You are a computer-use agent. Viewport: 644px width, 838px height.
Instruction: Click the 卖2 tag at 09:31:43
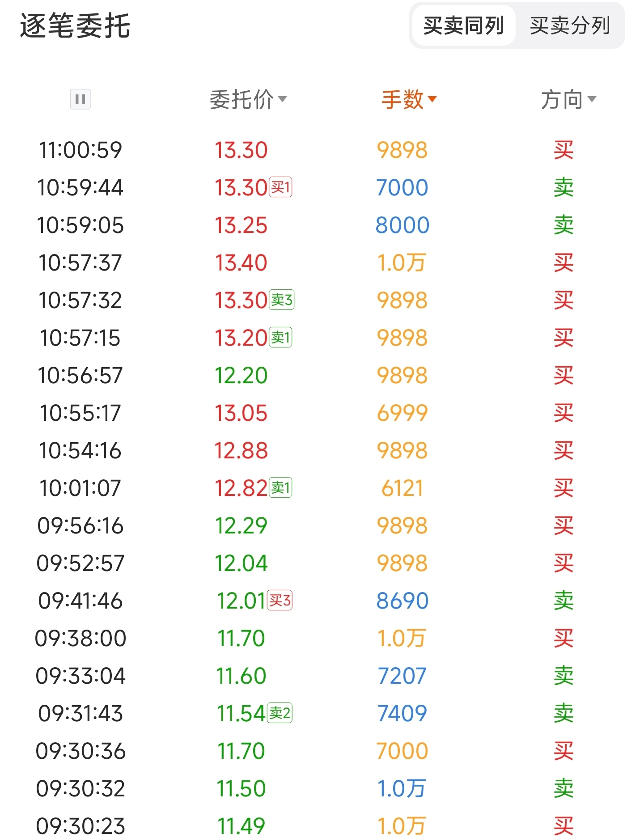click(x=280, y=713)
